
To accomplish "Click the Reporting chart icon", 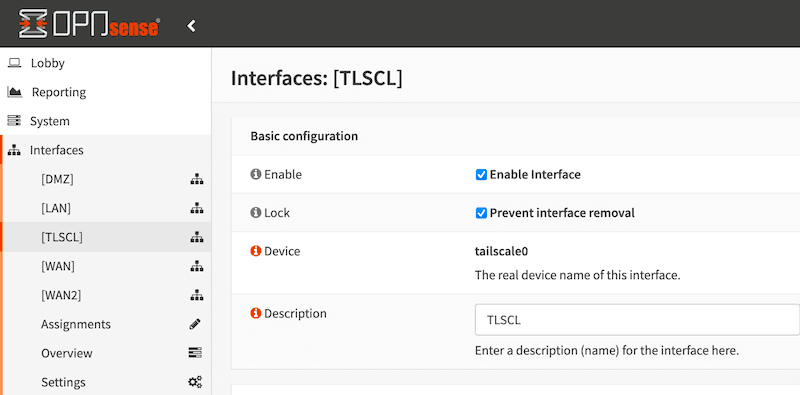I will (14, 92).
